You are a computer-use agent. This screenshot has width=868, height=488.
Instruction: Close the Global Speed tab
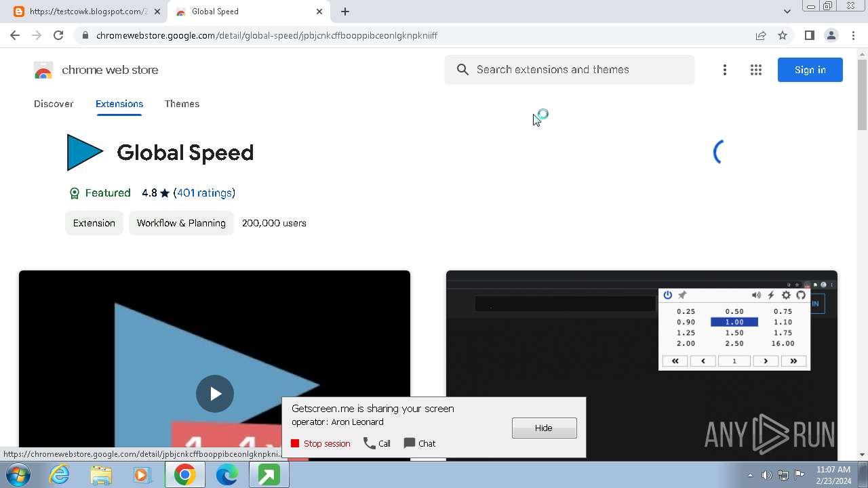click(x=319, y=12)
